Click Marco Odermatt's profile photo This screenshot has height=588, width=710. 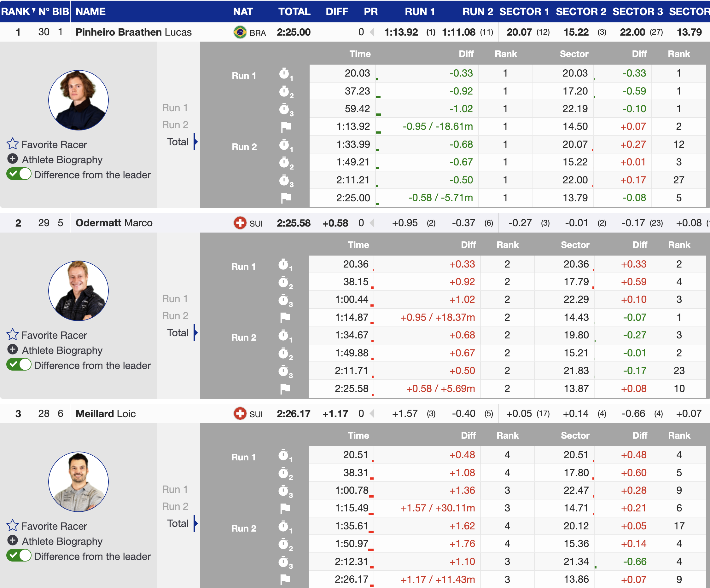tap(78, 291)
